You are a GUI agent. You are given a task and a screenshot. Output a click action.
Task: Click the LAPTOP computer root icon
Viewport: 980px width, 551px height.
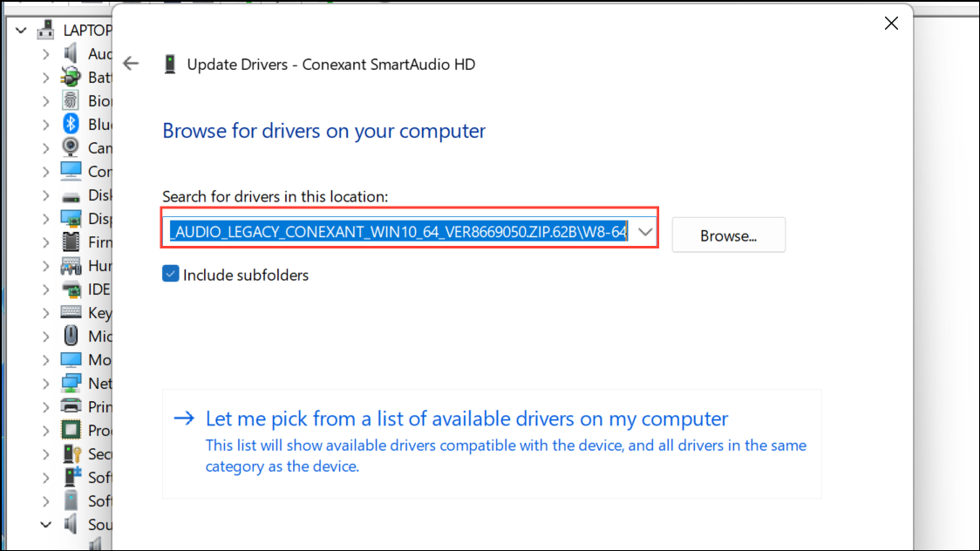click(x=45, y=30)
